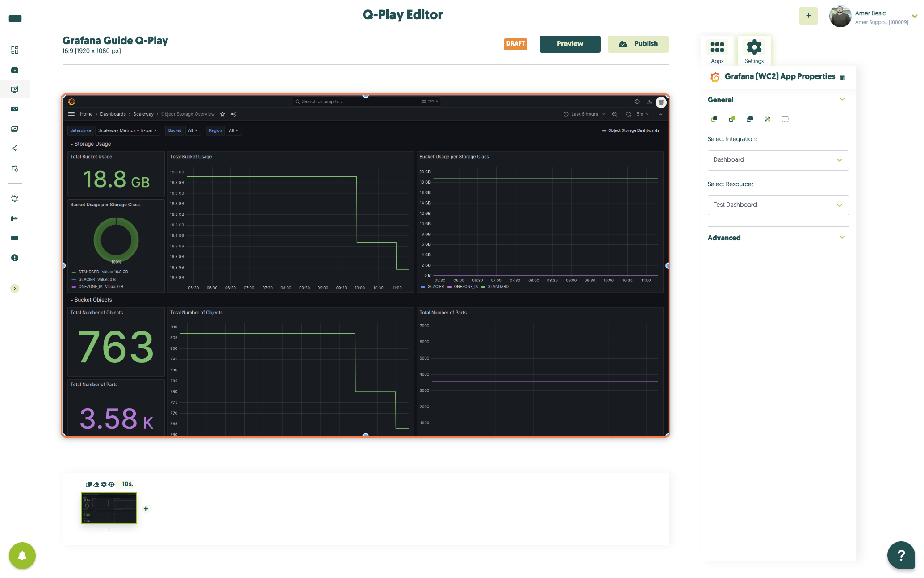Toggle slide visibility eye icon
Screen dimensions: 924x578
click(x=112, y=484)
